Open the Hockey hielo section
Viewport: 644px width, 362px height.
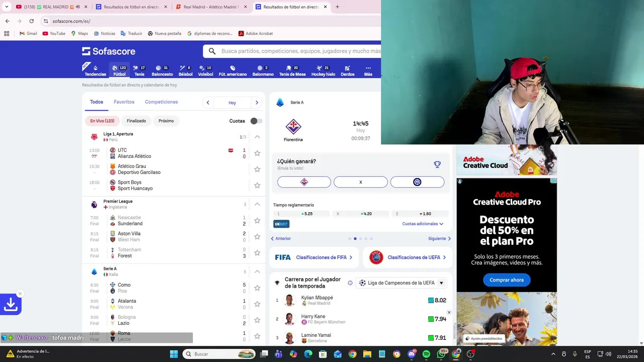[x=323, y=70]
